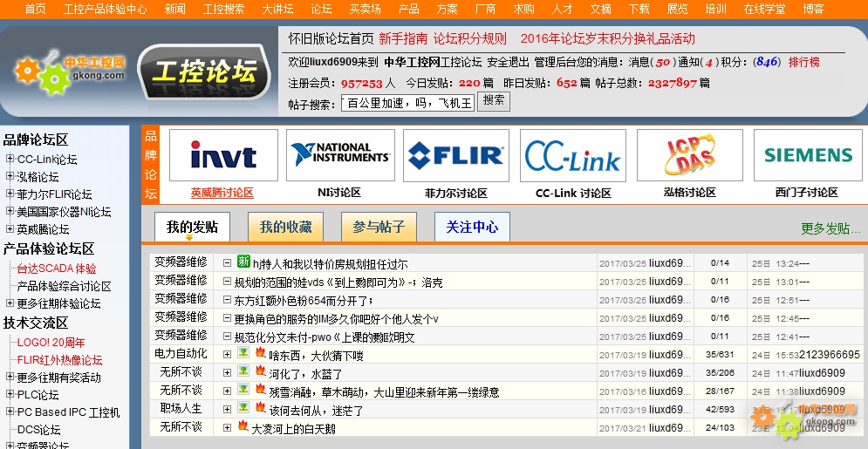This screenshot has width=868, height=449.
Task: Open the National Instruments logo
Action: pyautogui.click(x=340, y=155)
